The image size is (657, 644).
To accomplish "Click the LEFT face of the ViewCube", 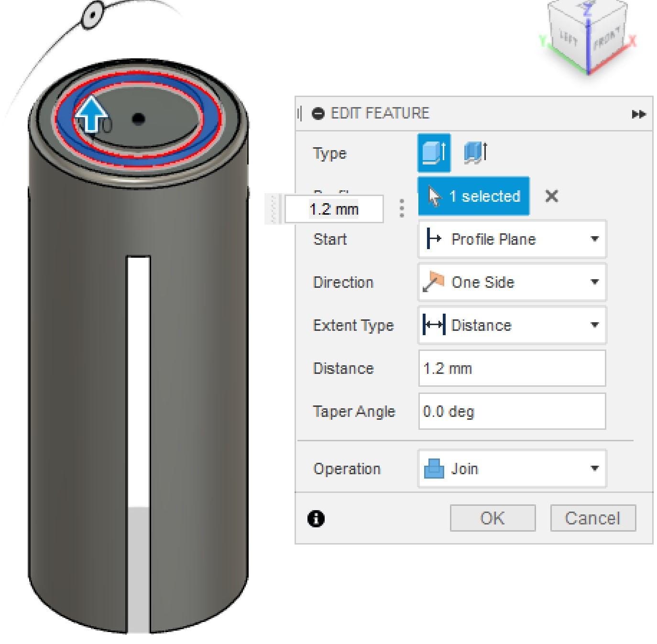I will coord(569,38).
